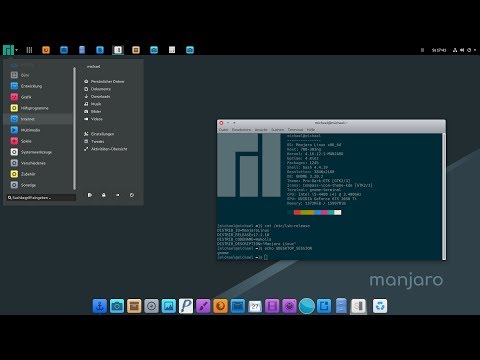Open the purple paintbrush app in dock

pos(203,306)
